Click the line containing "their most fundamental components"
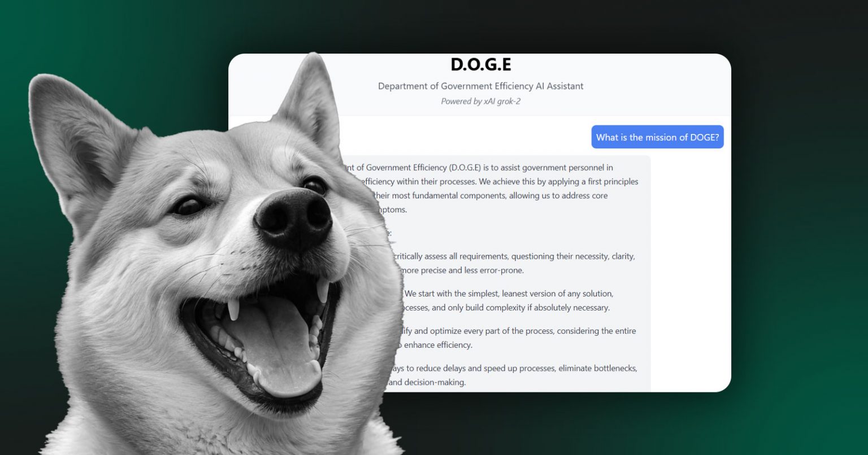Screen dimensions: 868x455 (x=489, y=195)
